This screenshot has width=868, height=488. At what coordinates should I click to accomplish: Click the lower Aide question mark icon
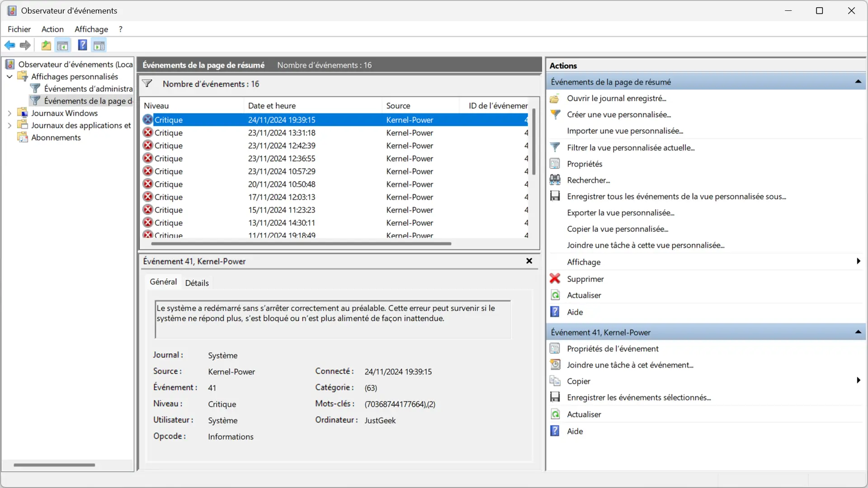[x=555, y=431]
